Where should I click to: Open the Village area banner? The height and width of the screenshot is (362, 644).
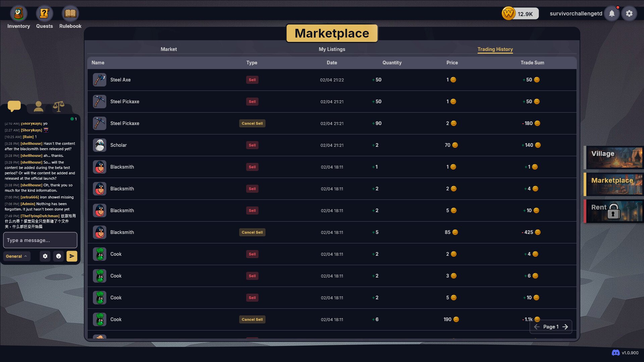point(615,157)
